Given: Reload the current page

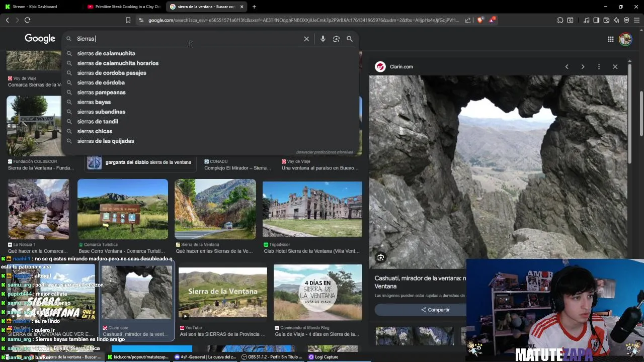Looking at the screenshot, I should 27,20.
